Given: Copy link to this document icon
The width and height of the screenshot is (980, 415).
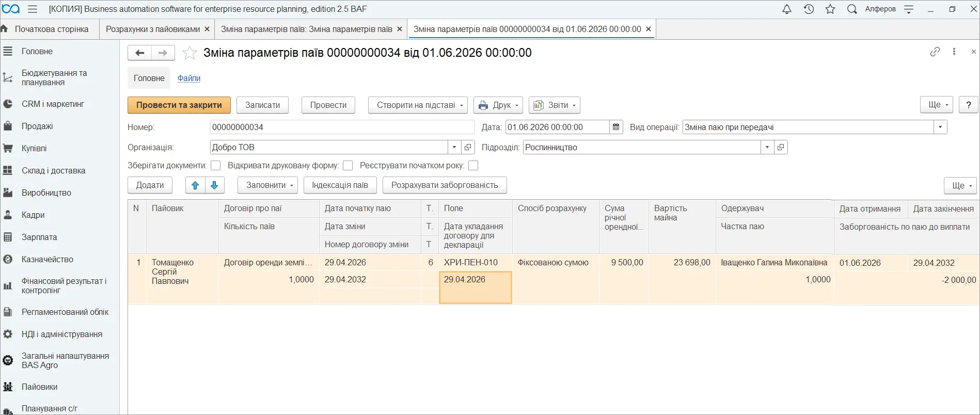Looking at the screenshot, I should pos(935,52).
